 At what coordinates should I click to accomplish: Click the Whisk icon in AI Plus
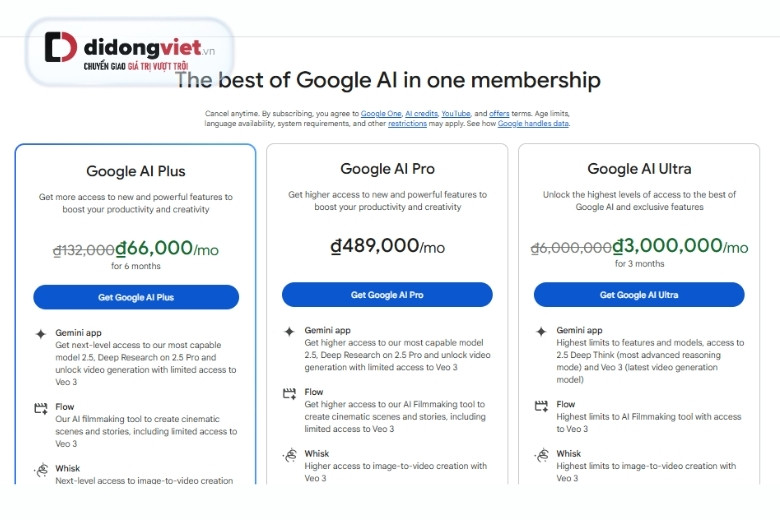click(x=41, y=469)
